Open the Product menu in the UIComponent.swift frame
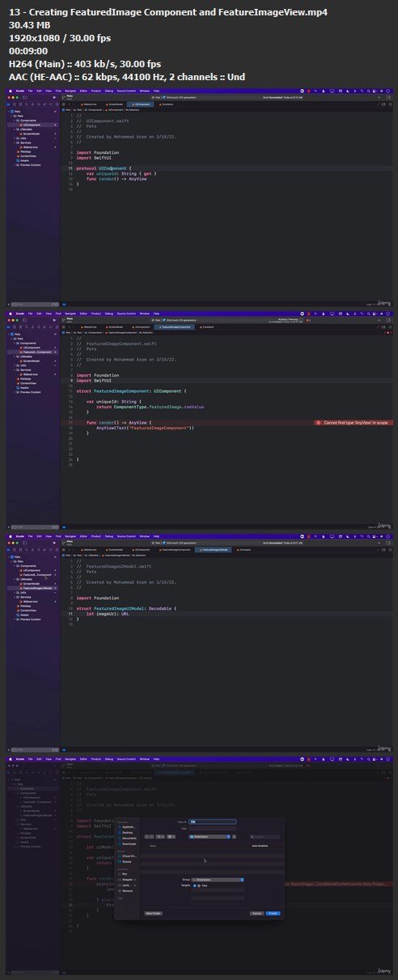This screenshot has height=980, width=398. click(96, 91)
